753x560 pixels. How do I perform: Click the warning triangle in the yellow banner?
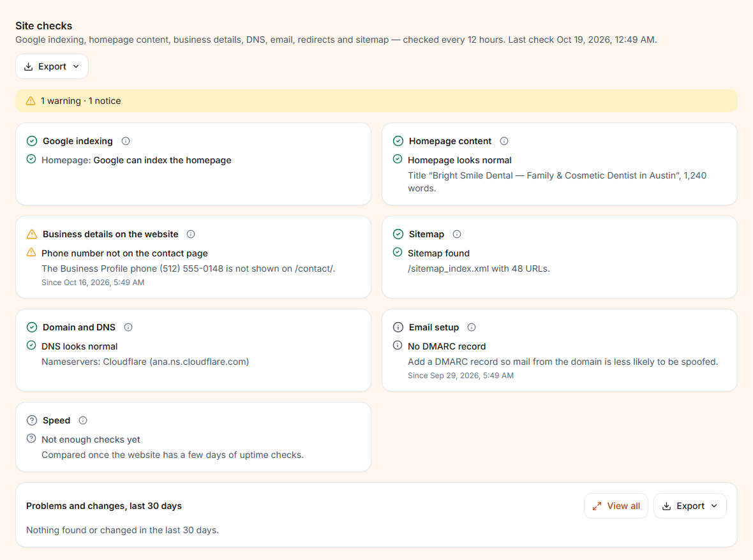[31, 101]
